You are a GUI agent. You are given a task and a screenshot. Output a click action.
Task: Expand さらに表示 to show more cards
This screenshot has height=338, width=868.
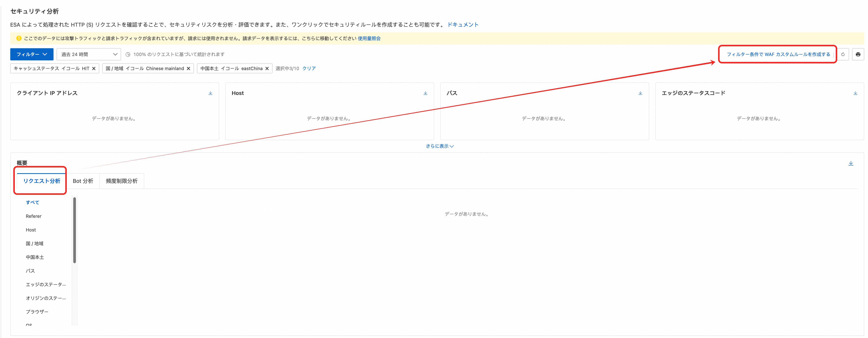pyautogui.click(x=439, y=146)
